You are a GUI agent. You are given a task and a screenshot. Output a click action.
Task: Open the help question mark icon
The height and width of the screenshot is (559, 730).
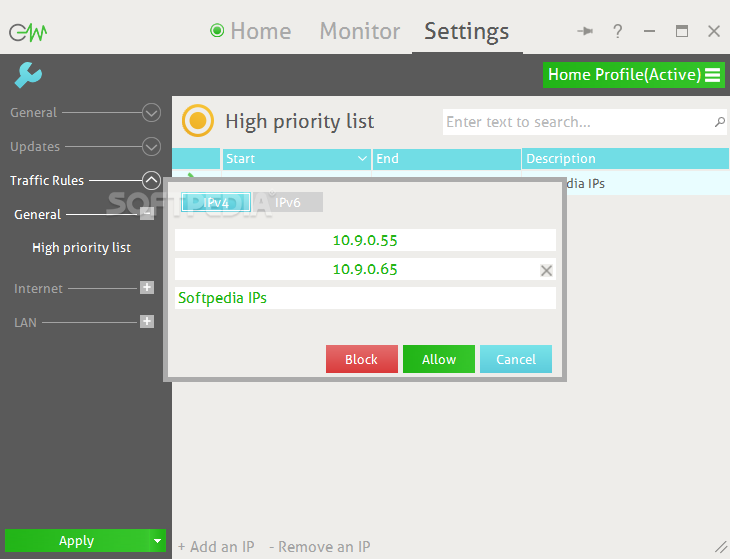[x=617, y=31]
